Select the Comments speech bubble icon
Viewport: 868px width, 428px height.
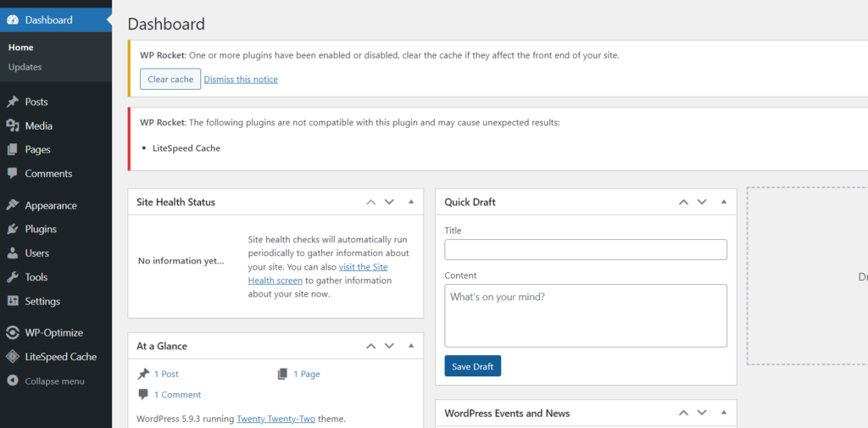tap(13, 173)
